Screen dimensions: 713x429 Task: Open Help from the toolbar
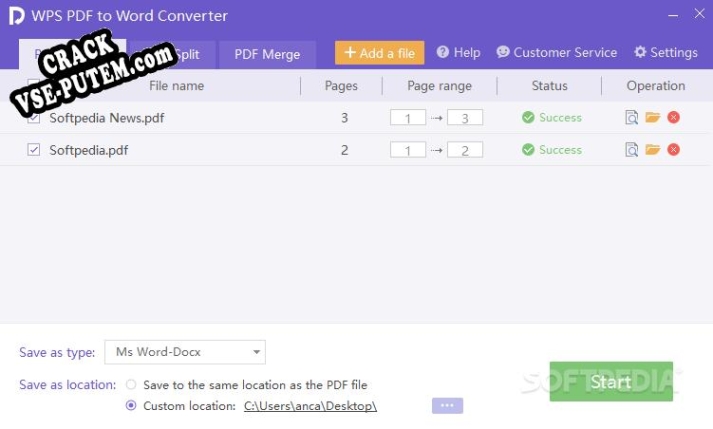(458, 52)
